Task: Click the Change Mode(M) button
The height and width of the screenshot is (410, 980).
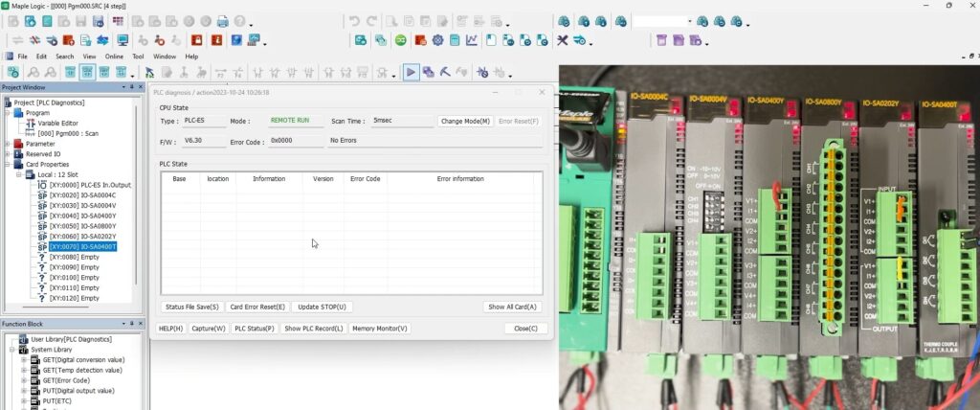Action: pyautogui.click(x=465, y=121)
